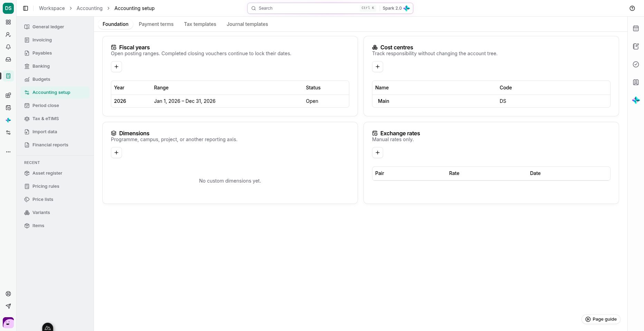
Task: Open recent Pricing rules
Action: point(55,186)
